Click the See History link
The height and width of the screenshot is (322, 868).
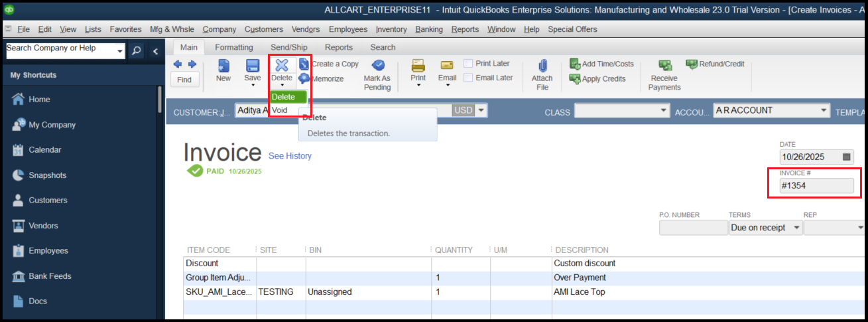coord(290,156)
